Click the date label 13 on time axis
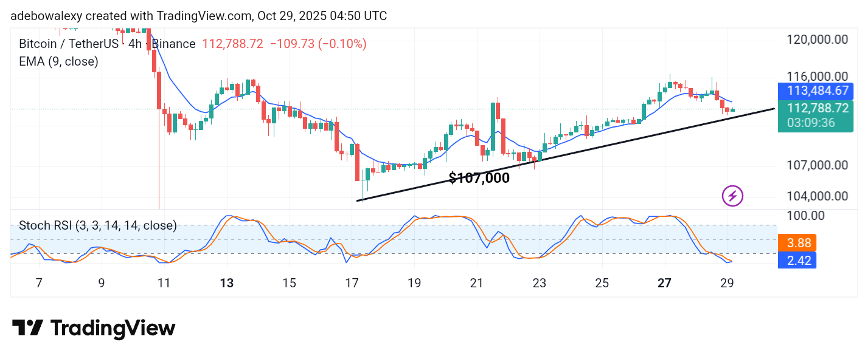Screen dimensions: 868x359 227,283
